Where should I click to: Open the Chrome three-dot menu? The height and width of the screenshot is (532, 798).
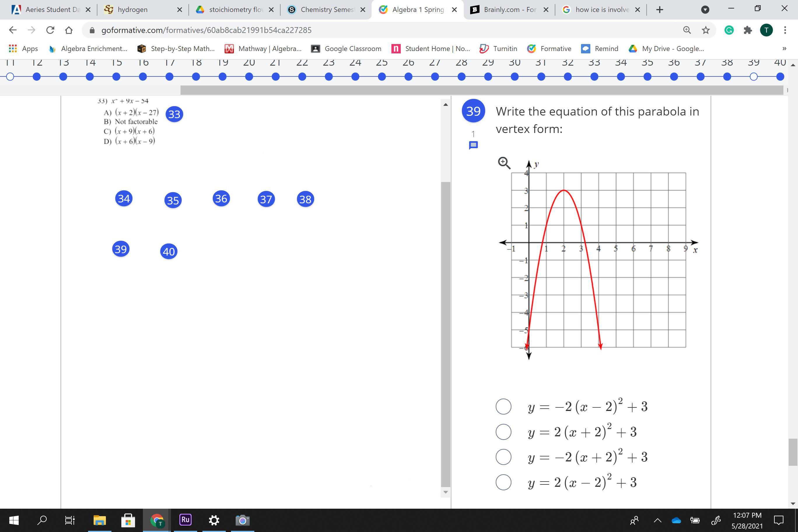click(785, 30)
